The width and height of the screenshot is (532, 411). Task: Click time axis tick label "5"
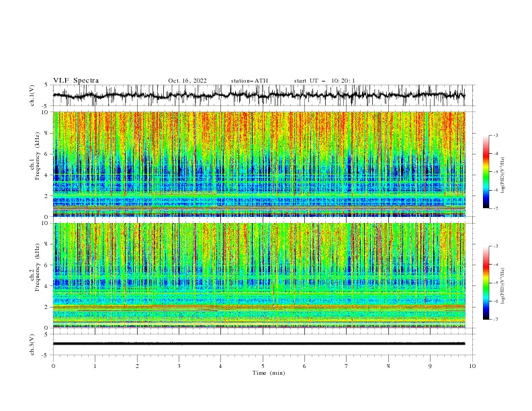click(263, 366)
